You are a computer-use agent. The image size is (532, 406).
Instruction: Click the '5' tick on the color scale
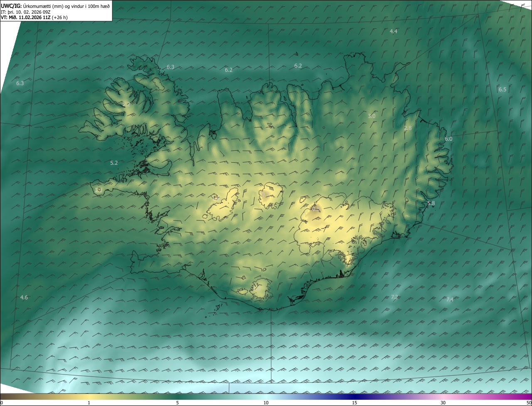pos(177,403)
